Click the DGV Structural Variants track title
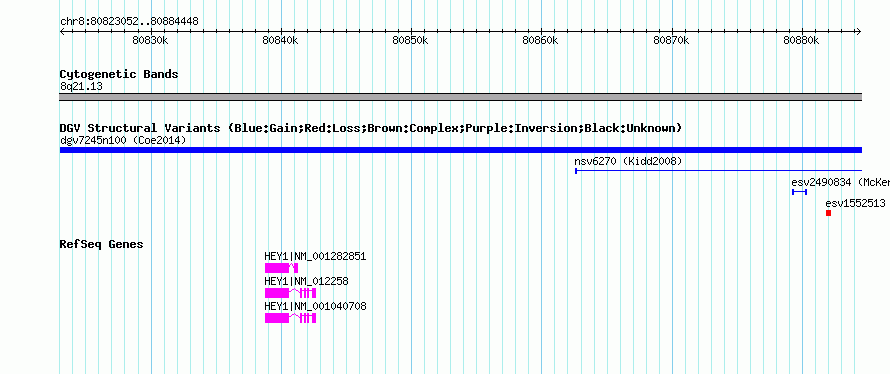This screenshot has width=890, height=374. (x=371, y=128)
